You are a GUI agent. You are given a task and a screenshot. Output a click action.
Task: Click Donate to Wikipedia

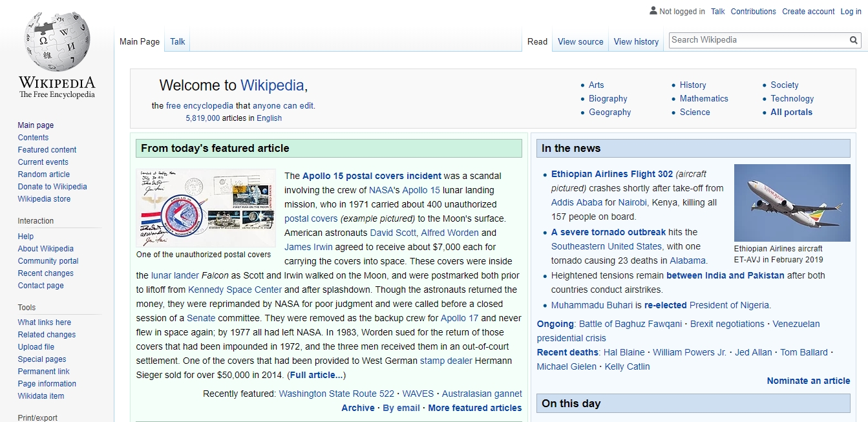52,187
